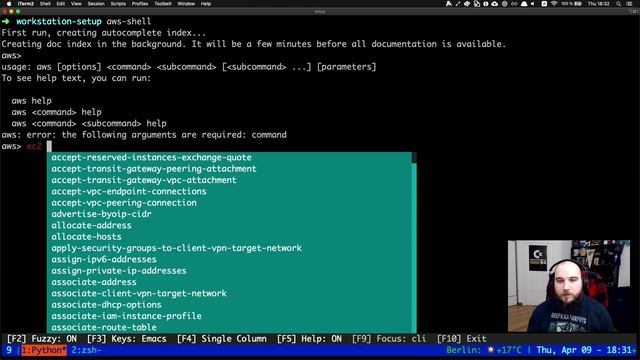This screenshot has height=360, width=640.
Task: Click the cloud upload menu bar icon
Action: (x=495, y=4)
